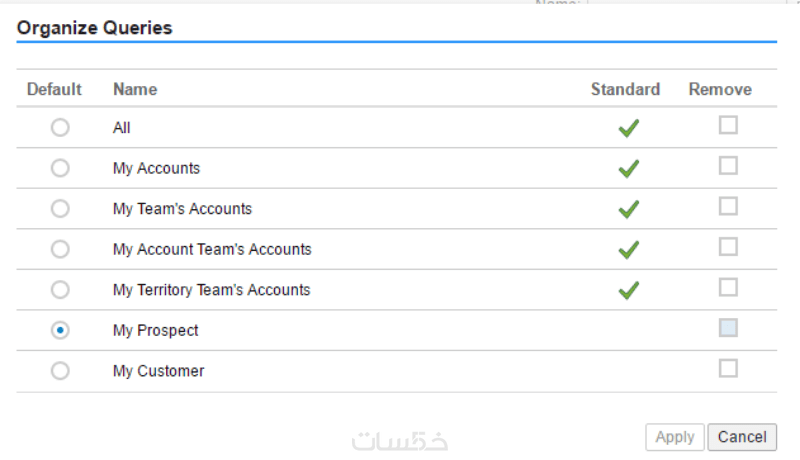800x460 pixels.
Task: Select My Account Team's Accounts radio button
Action: click(x=60, y=249)
